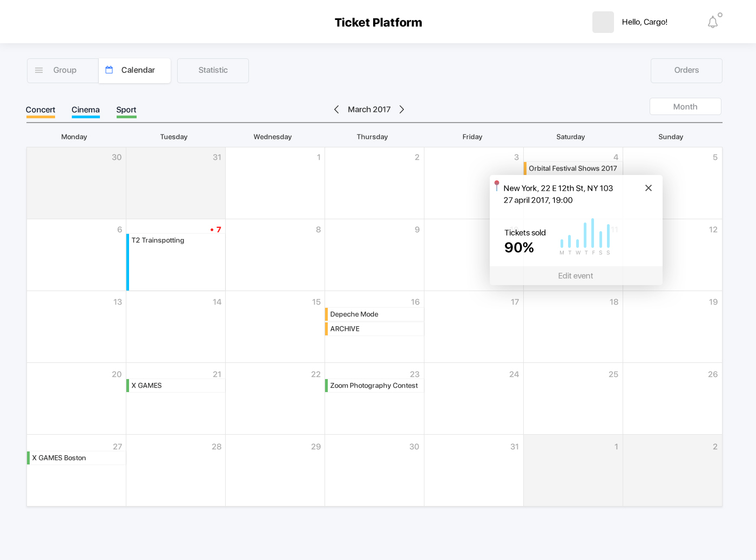Click the tickets sold weekly bar chart
This screenshot has height=560, width=756.
585,236
